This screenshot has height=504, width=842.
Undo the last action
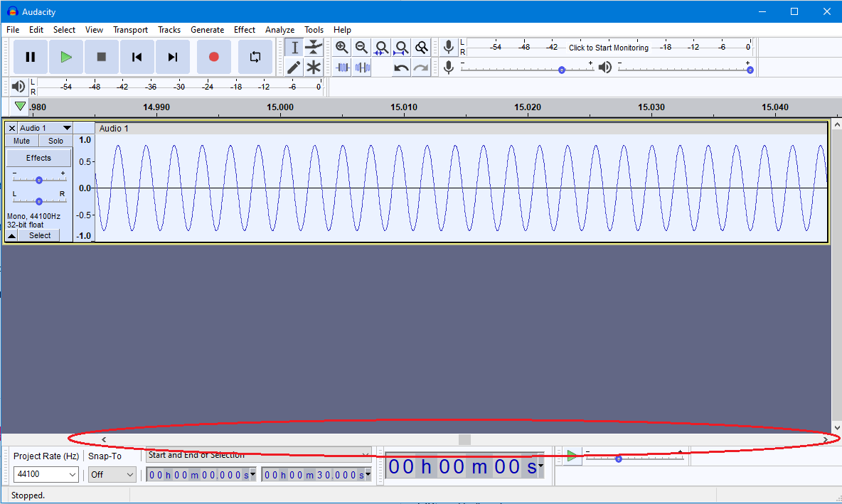point(399,68)
